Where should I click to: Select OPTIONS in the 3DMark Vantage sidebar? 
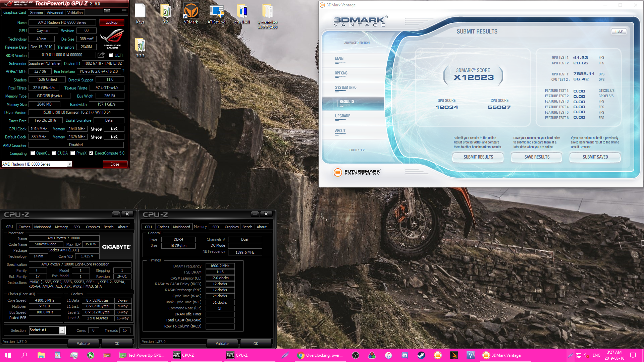click(353, 75)
